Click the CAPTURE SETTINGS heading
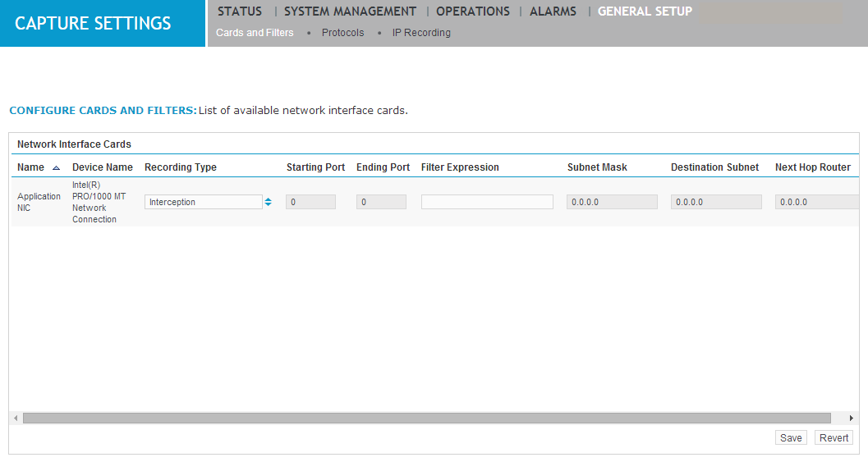The height and width of the screenshot is (462, 868). click(x=93, y=23)
